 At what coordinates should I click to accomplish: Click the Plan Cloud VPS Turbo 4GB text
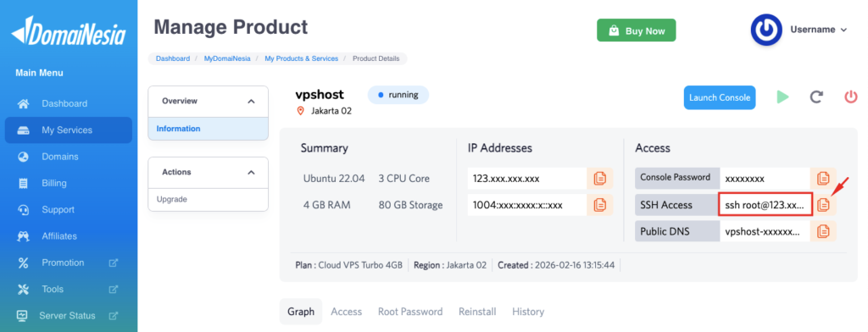348,265
